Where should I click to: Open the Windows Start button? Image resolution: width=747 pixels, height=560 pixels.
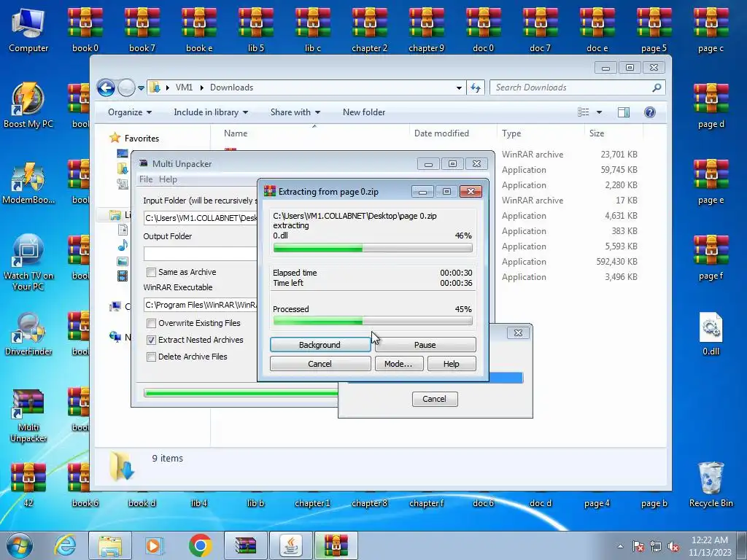(20, 545)
